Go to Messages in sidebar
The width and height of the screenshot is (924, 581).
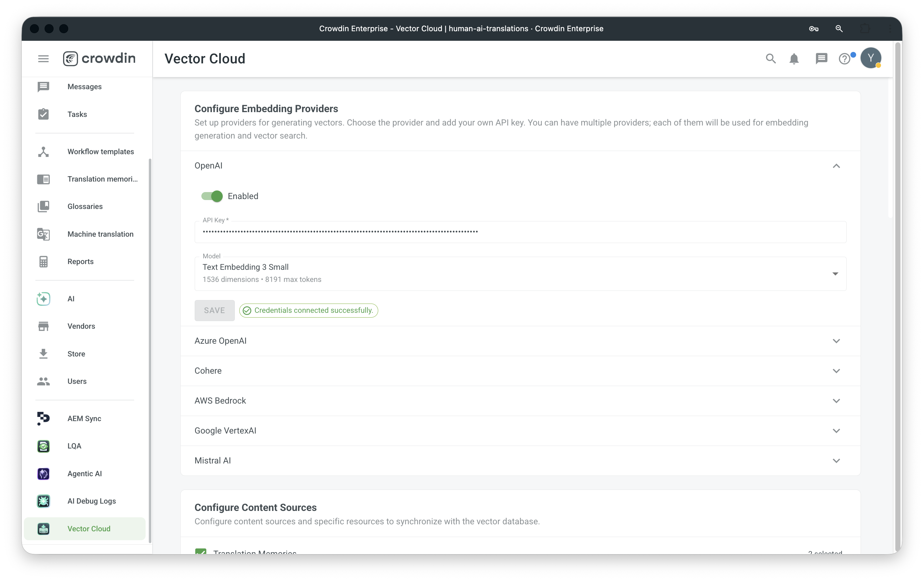pos(84,87)
